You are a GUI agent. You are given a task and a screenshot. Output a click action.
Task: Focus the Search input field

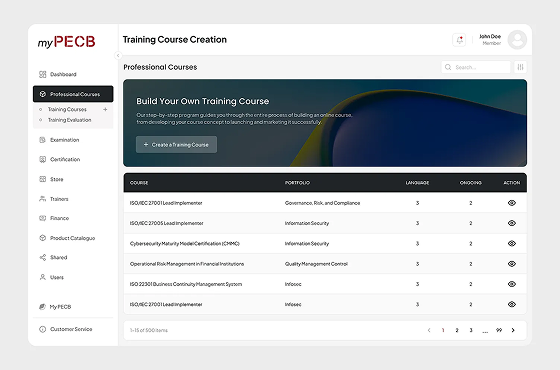[x=476, y=67]
